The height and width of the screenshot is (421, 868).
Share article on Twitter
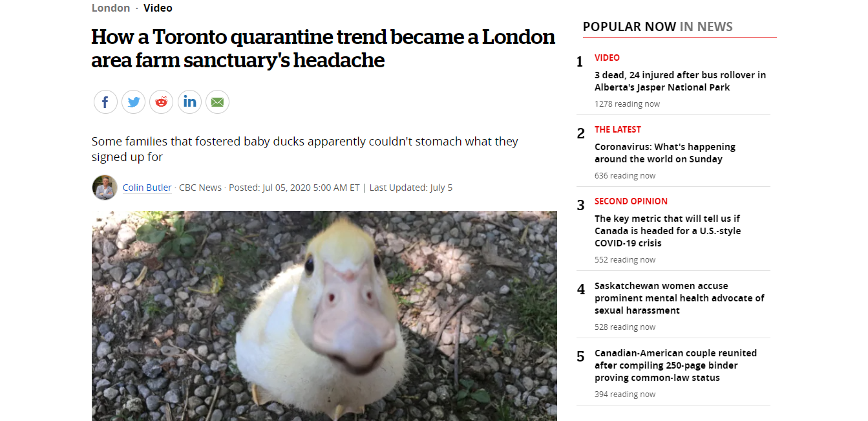click(x=134, y=102)
